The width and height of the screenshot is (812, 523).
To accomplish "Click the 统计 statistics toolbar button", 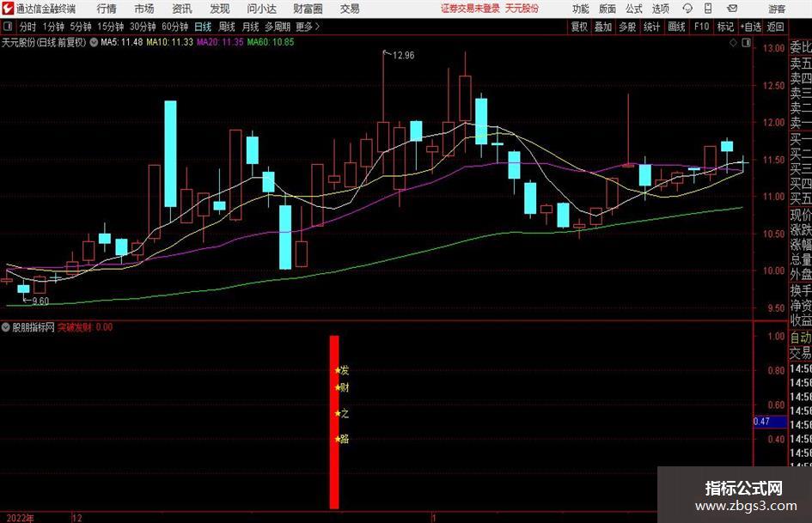I will (651, 27).
